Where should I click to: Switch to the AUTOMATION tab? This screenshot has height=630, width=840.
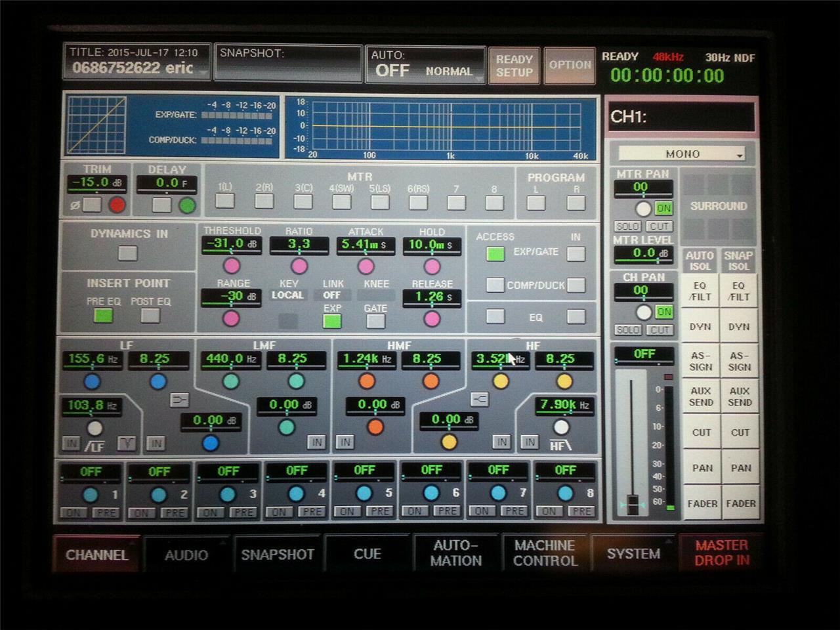(455, 553)
